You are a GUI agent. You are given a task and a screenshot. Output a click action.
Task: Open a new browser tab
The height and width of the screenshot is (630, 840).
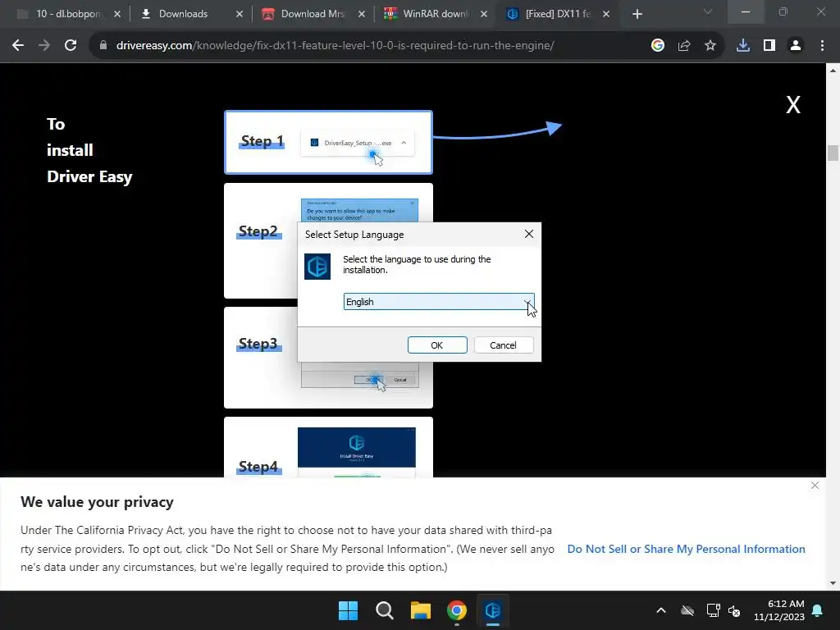coord(637,14)
